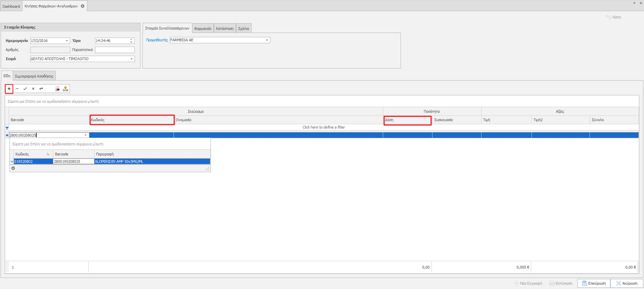Close the Κινήσεις Φαρμάκων-Αναλωσίμων tab
The height and width of the screenshot is (289, 644).
83,6
